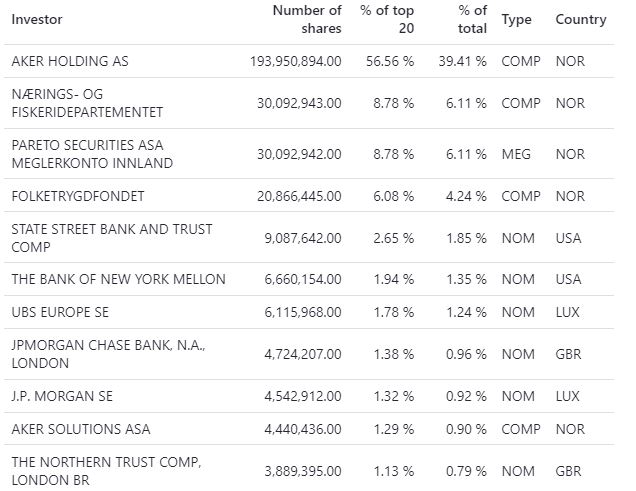Select the 39.41 % of total cell

click(x=465, y=61)
